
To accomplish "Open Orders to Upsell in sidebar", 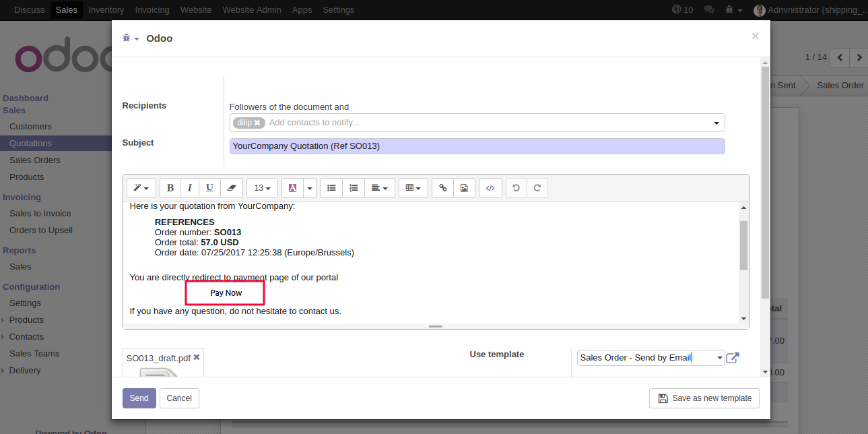I will pyautogui.click(x=41, y=230).
